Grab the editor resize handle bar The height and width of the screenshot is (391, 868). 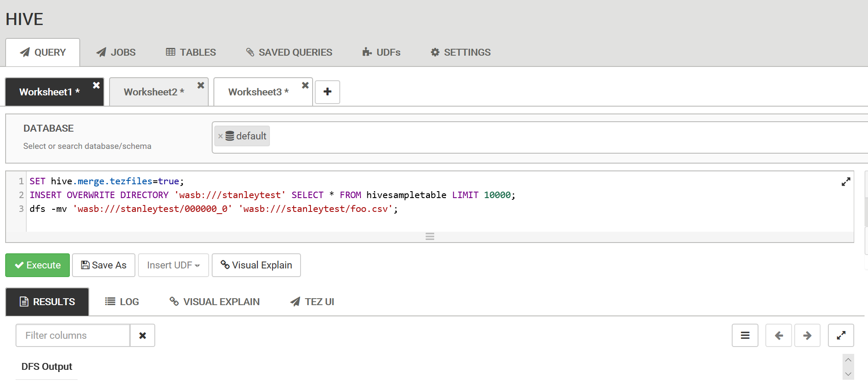[x=429, y=236]
